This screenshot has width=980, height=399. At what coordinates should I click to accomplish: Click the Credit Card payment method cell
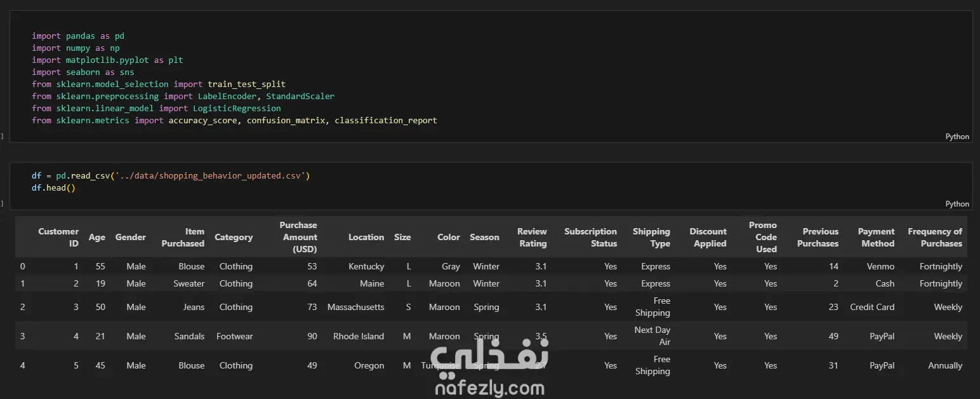872,307
